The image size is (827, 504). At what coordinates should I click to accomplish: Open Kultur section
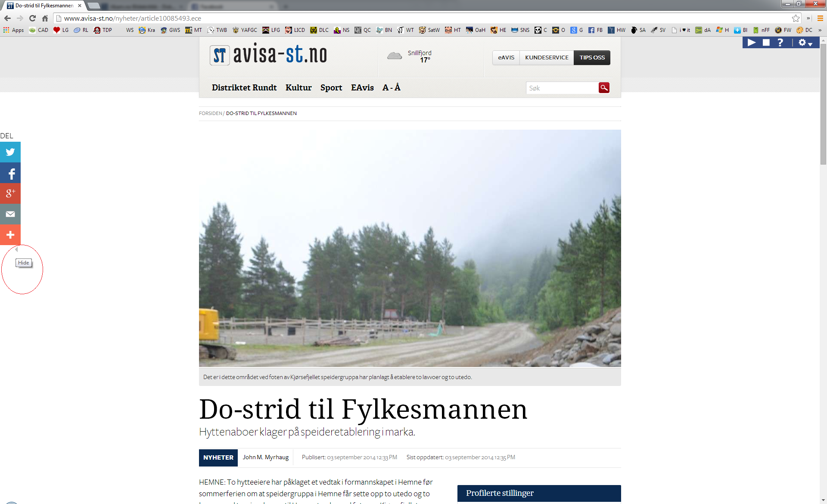click(x=298, y=87)
